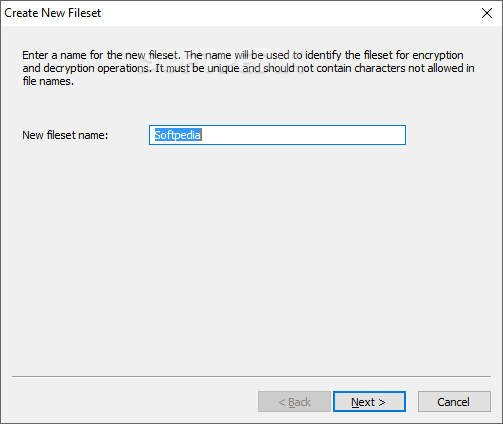Click inside the New fileset name field
503x424 pixels.
(277, 135)
